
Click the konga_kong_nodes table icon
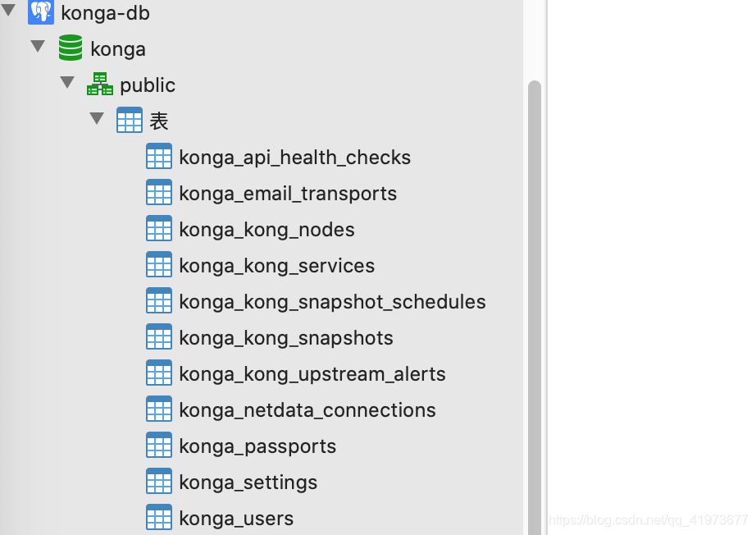click(x=159, y=228)
